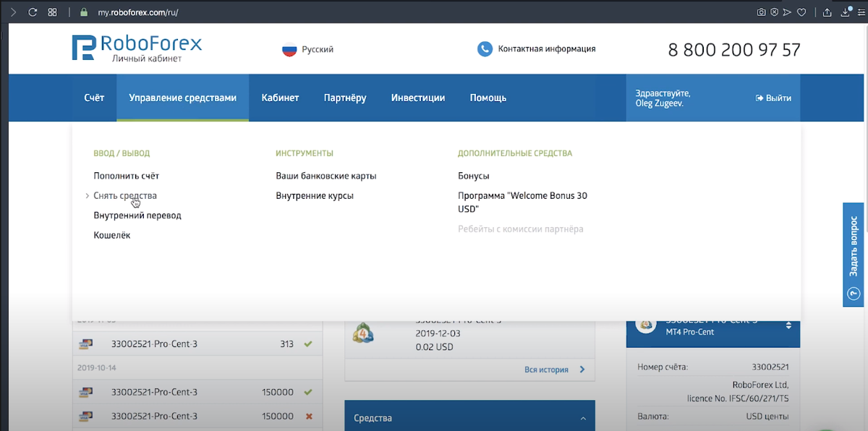
Task: Click the browser share icon
Action: tap(827, 12)
